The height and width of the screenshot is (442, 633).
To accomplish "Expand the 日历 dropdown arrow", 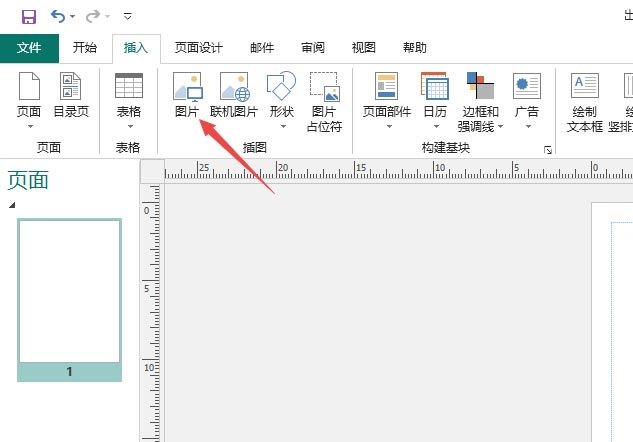I will coord(436,126).
